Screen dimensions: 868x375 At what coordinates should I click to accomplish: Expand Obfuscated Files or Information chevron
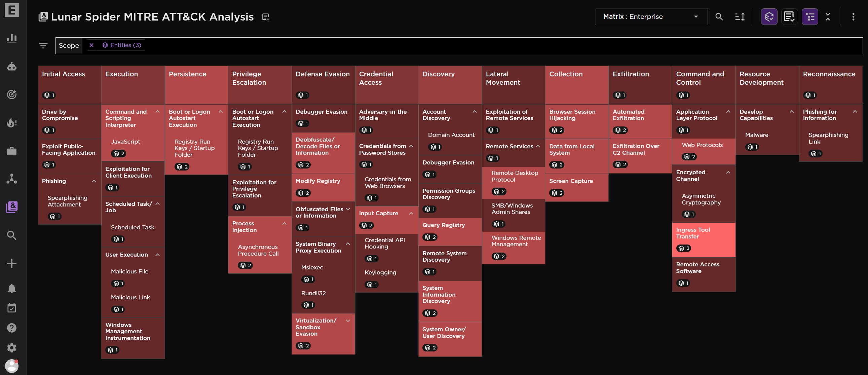(x=348, y=209)
